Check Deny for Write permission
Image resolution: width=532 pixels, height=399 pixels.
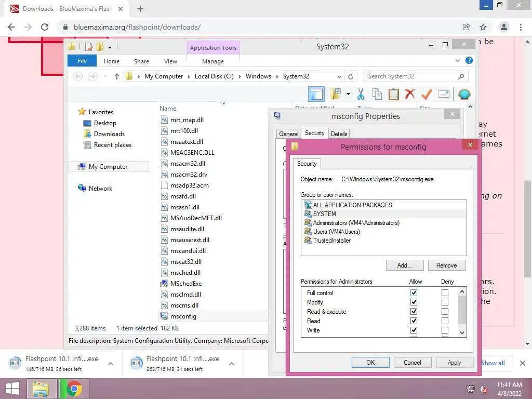pyautogui.click(x=445, y=330)
